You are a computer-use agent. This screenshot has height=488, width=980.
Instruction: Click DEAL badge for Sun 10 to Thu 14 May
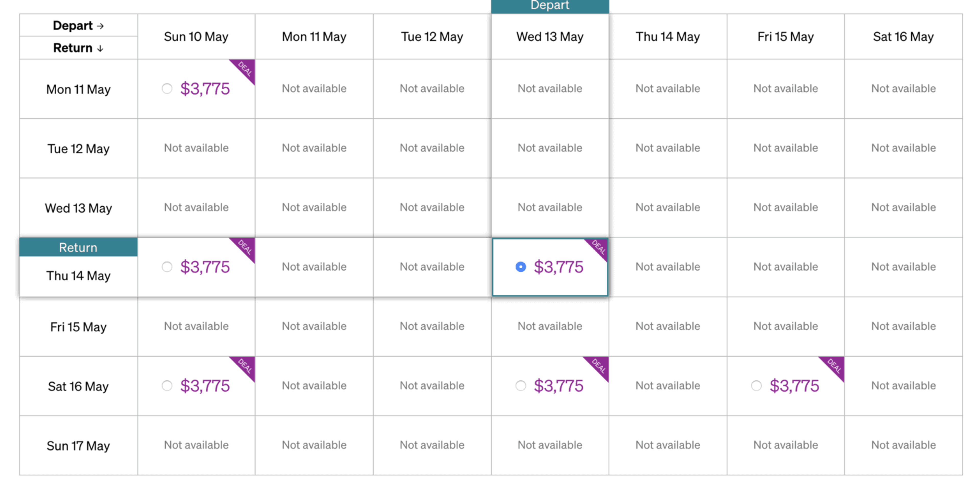tap(245, 247)
